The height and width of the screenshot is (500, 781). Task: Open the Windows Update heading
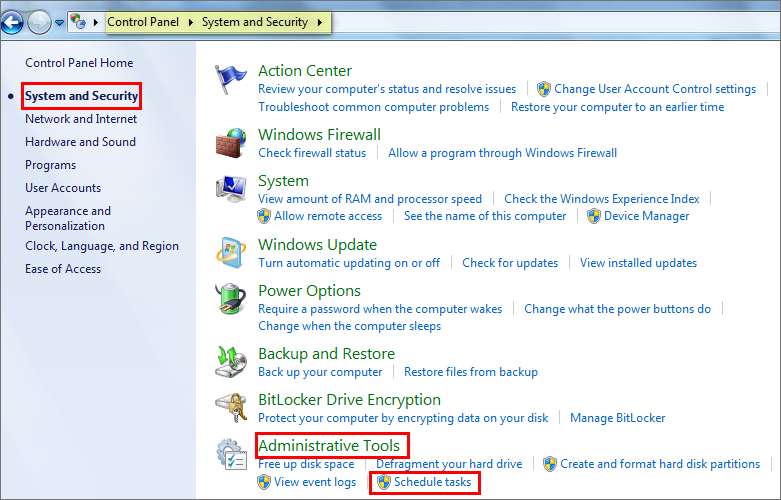[x=317, y=245]
